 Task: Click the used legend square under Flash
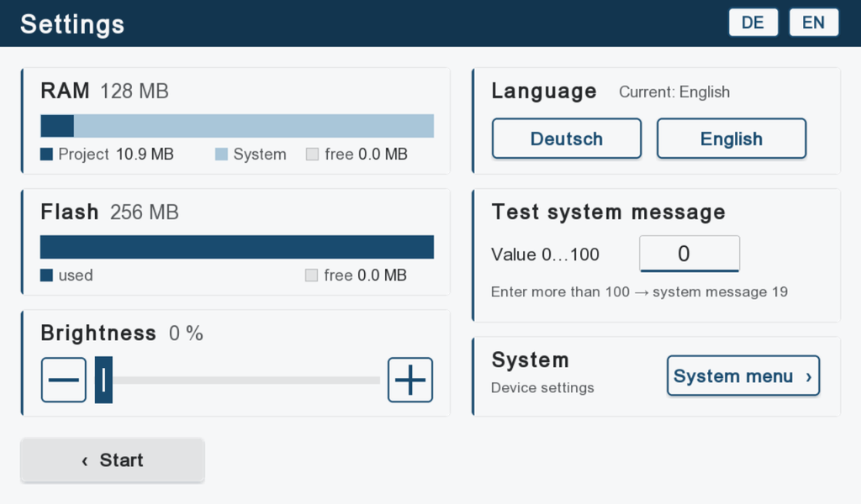coord(47,275)
